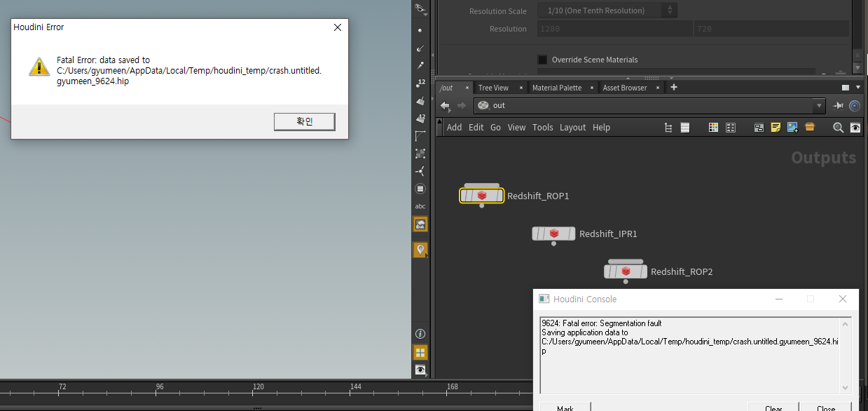This screenshot has width=868, height=411.
Task: Pin the network pane
Action: click(x=839, y=105)
